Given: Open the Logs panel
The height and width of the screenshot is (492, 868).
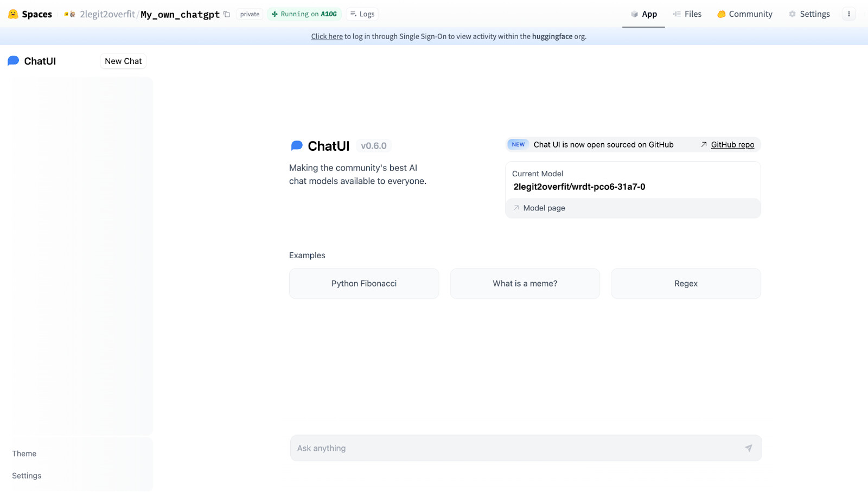Looking at the screenshot, I should (362, 14).
